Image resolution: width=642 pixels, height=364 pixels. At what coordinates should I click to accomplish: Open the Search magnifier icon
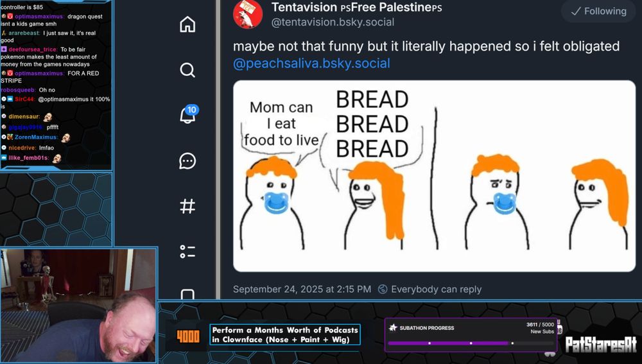coord(187,70)
